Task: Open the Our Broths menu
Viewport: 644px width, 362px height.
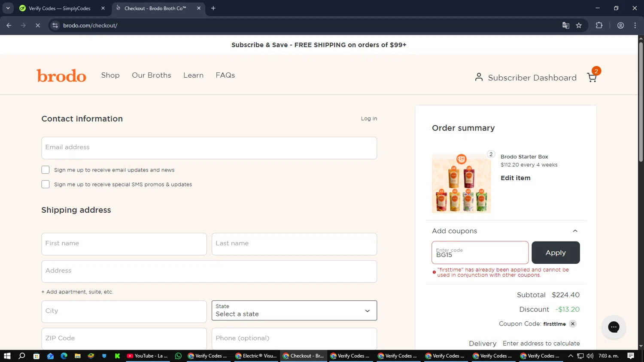Action: (152, 75)
